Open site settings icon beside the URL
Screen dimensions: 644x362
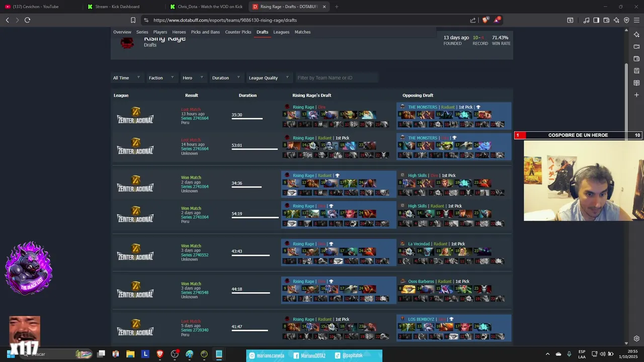[x=146, y=20]
